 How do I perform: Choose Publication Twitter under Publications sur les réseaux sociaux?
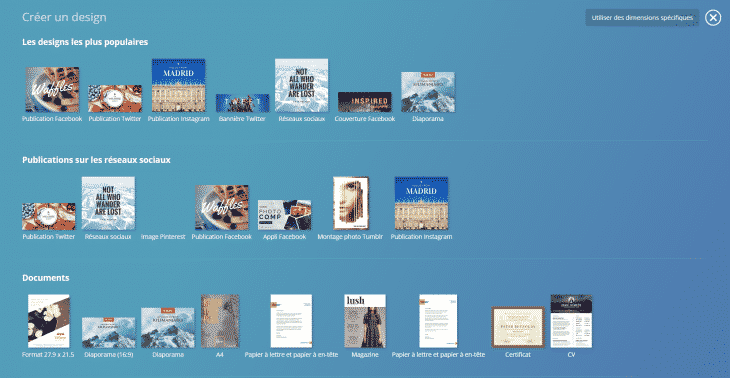coord(48,216)
